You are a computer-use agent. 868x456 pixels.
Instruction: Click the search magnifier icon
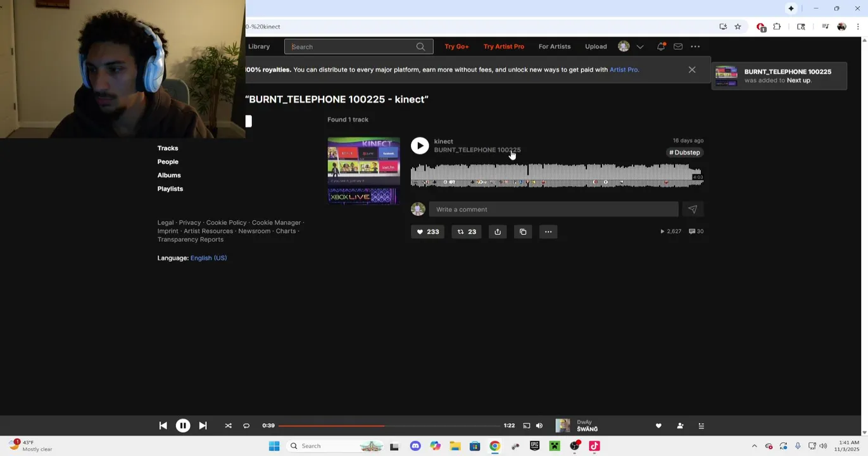[x=420, y=46]
